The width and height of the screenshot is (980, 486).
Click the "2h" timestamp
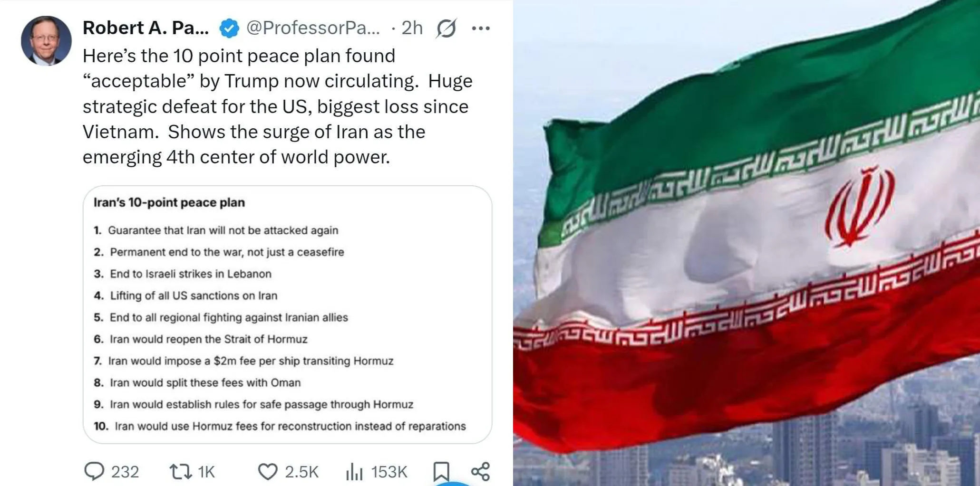pyautogui.click(x=412, y=28)
